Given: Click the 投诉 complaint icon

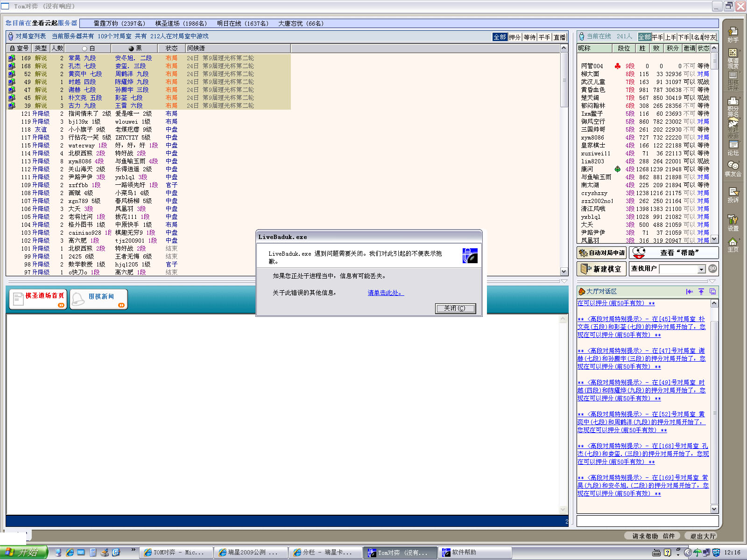Looking at the screenshot, I should coord(733,195).
